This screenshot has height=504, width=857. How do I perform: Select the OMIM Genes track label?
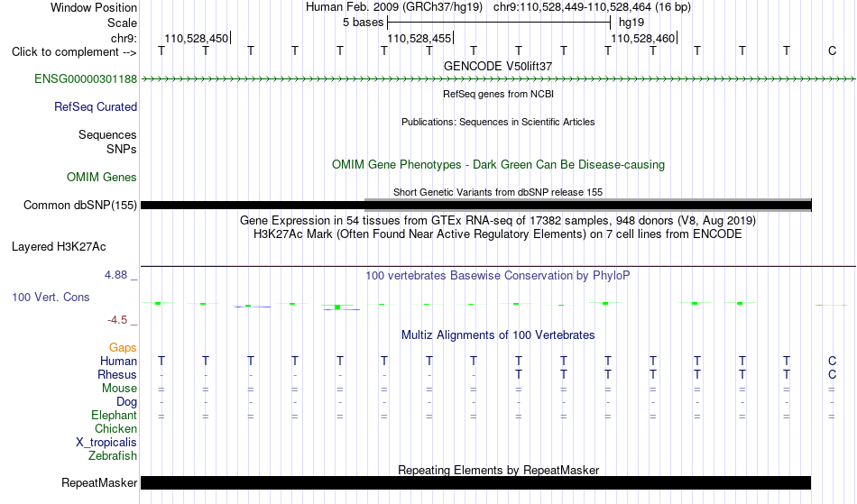(x=102, y=178)
